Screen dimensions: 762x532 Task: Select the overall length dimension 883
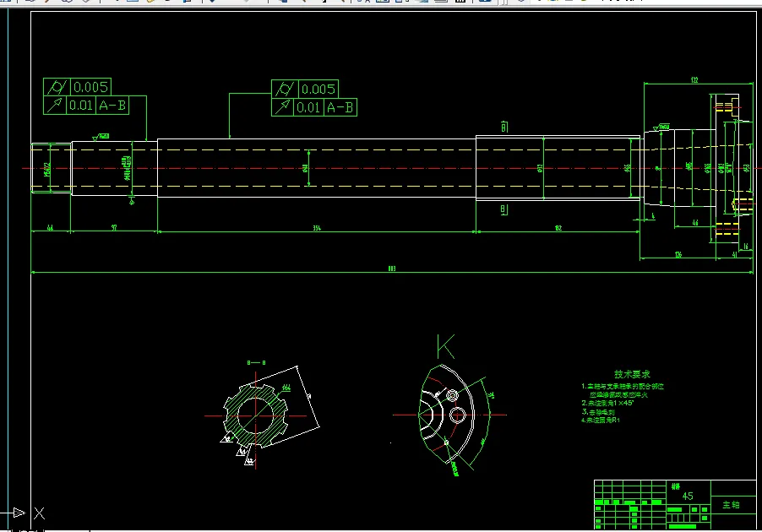(392, 269)
